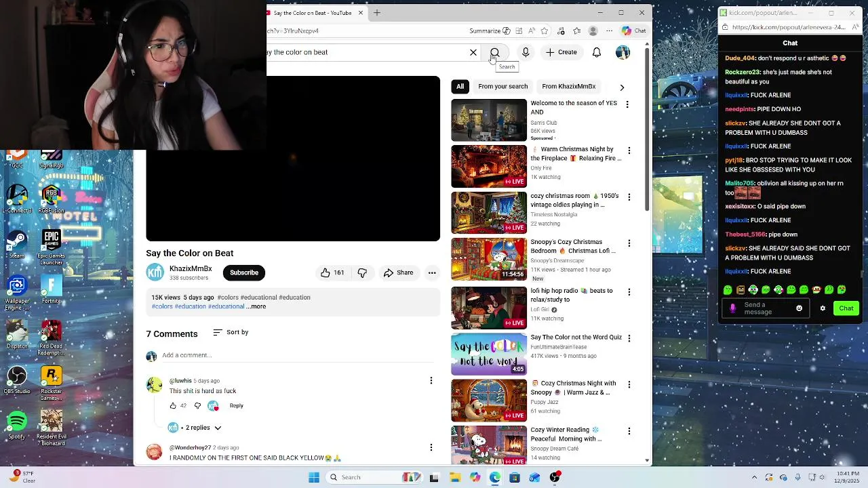Add page to favorites star icon
This screenshot has width=868, height=488.
pos(544,30)
